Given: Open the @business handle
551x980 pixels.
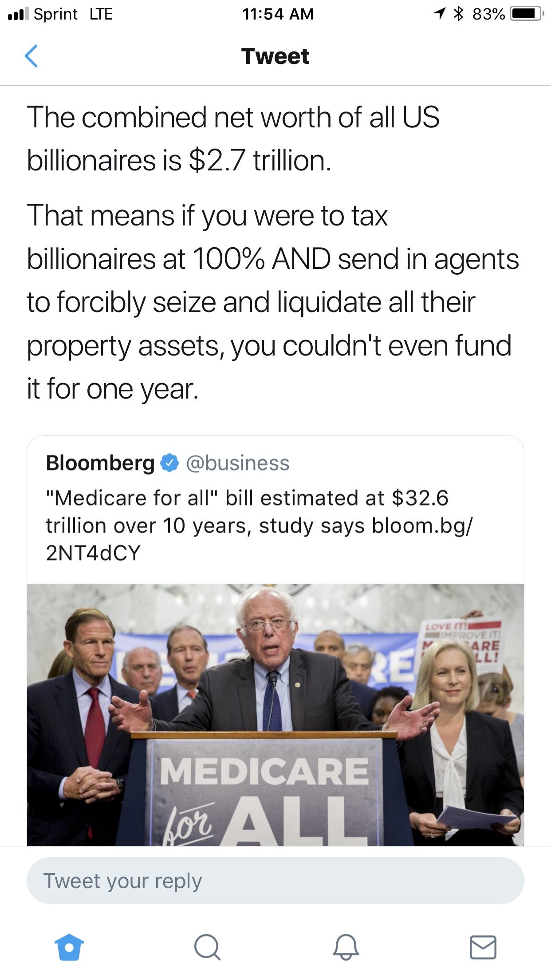Looking at the screenshot, I should [x=238, y=463].
